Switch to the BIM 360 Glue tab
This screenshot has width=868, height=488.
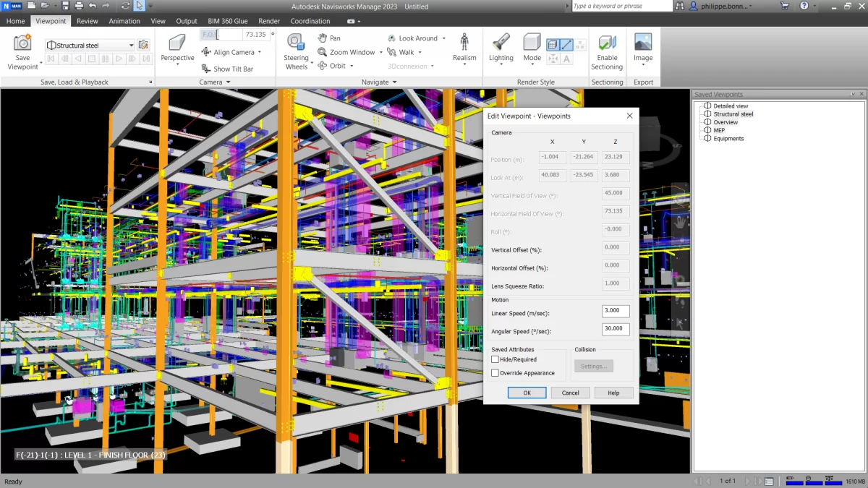(x=227, y=21)
